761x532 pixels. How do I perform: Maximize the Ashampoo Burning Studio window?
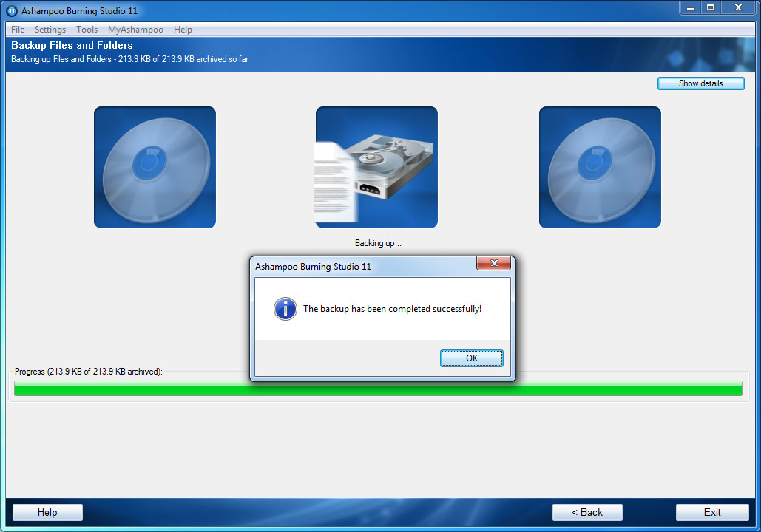click(x=711, y=8)
